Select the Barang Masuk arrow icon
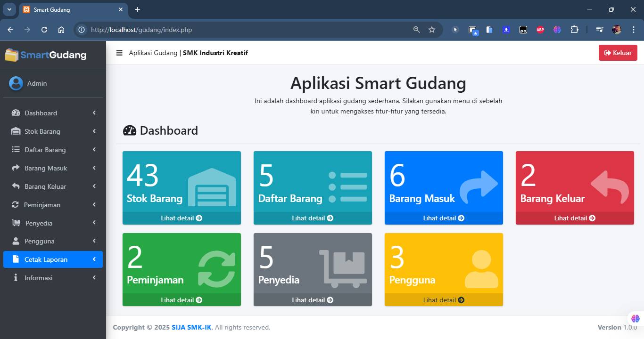Screen dimensions: 644x339 (16, 168)
